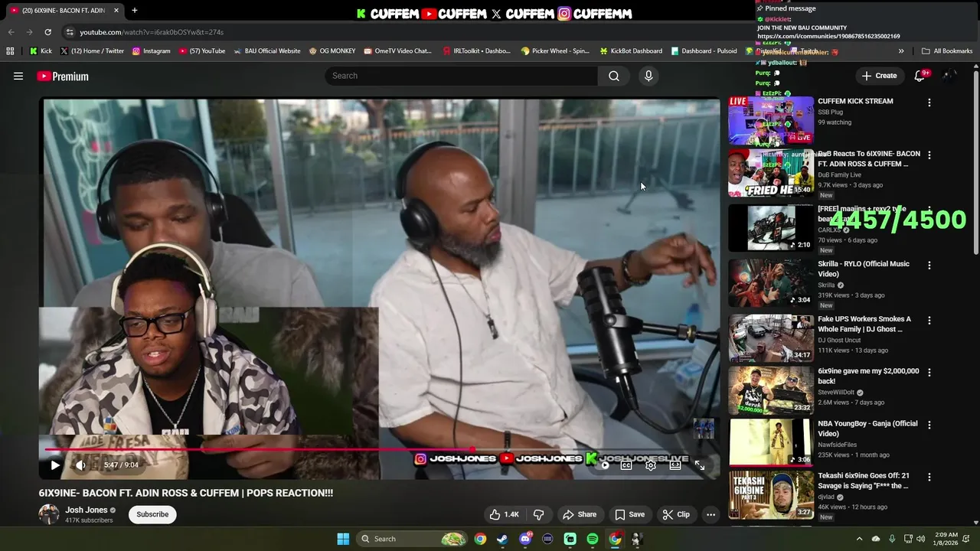This screenshot has height=551, width=980.
Task: Open Instagram bookmark
Action: [x=151, y=51]
